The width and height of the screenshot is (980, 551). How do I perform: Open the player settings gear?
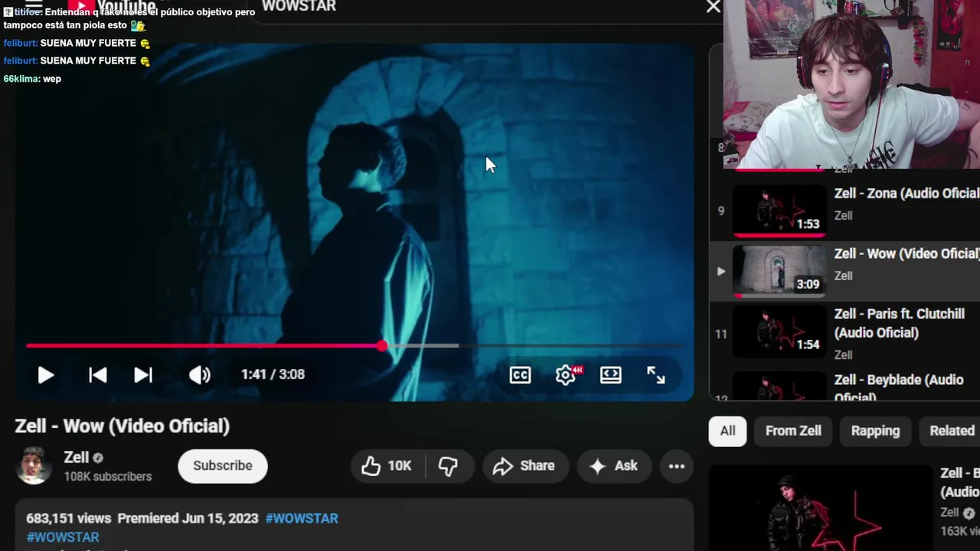(x=566, y=375)
